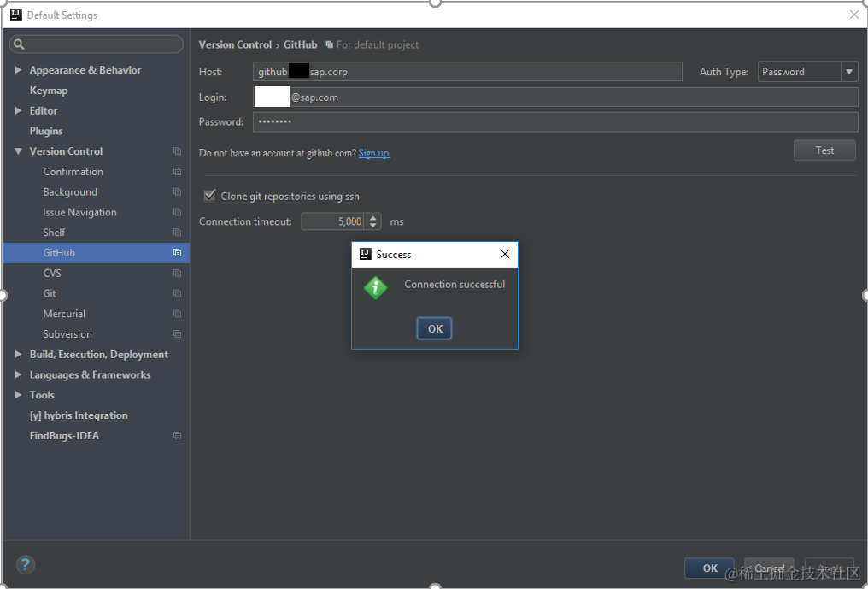
Task: Click the project-level icon next to Issue Navigation
Action: [177, 212]
